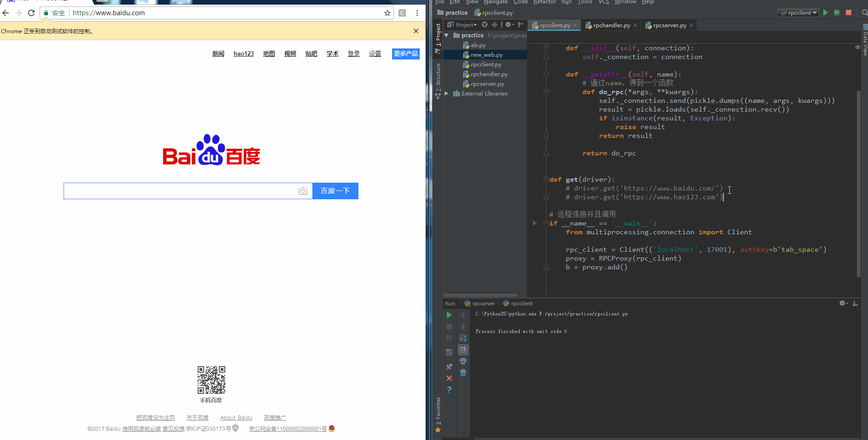The image size is (868, 440).
Task: Open the Favorites tool window stripe
Action: [x=438, y=415]
